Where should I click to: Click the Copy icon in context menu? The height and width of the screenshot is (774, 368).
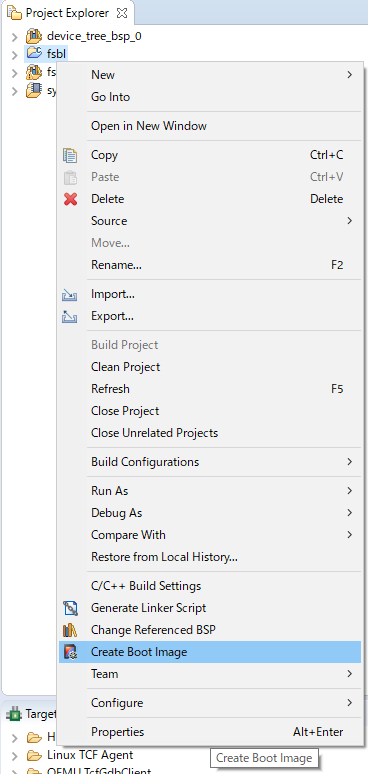70,155
